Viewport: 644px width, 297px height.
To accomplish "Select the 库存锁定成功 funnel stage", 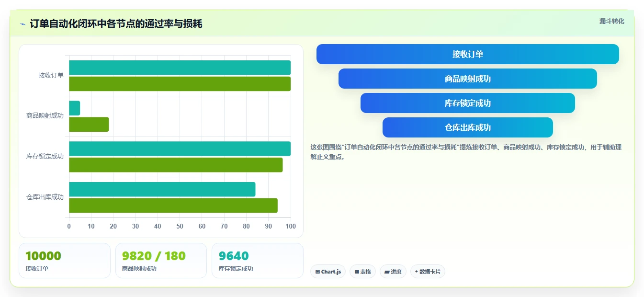I will (x=467, y=103).
